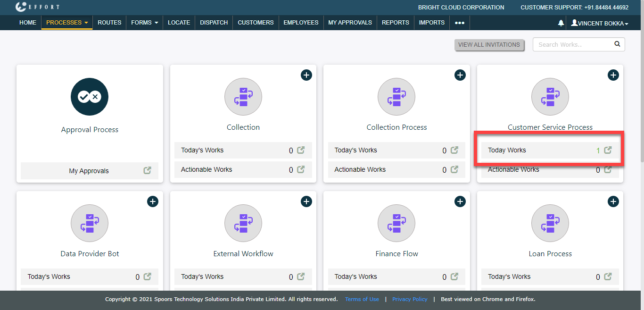Image resolution: width=644 pixels, height=310 pixels.
Task: Go to the Dispatch menu
Action: pos(214,23)
